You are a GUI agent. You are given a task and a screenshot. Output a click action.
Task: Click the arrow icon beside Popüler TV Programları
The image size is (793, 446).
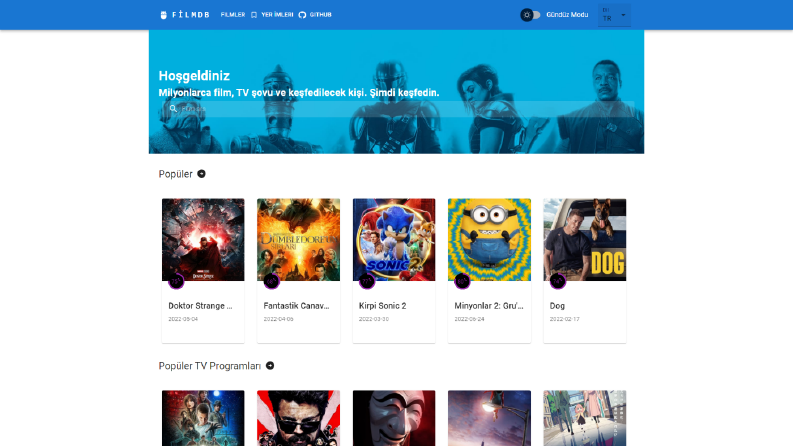pyautogui.click(x=270, y=366)
